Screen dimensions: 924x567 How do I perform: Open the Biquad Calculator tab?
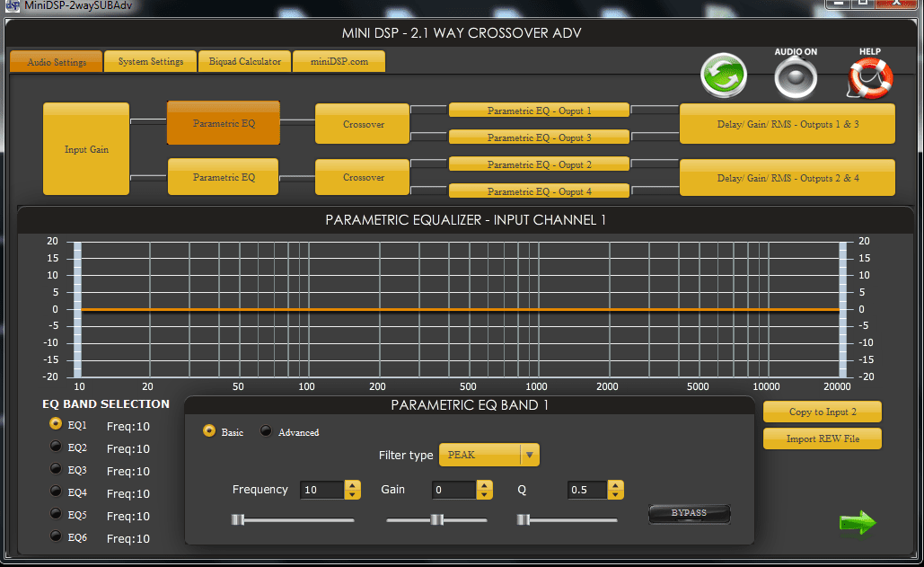(244, 61)
